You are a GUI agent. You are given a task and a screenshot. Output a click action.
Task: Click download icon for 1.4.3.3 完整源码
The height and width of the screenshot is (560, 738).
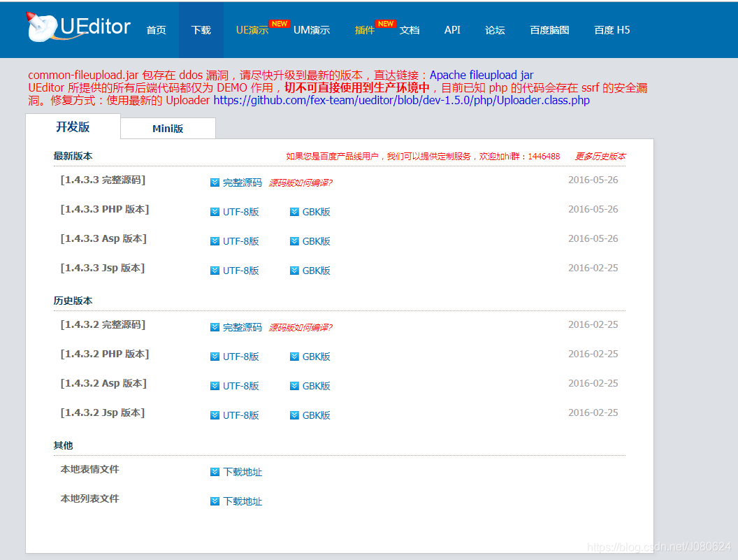[215, 182]
